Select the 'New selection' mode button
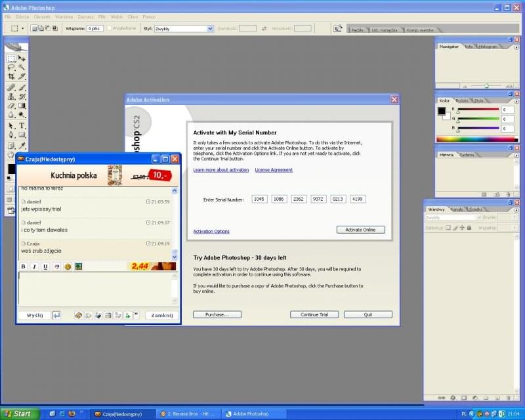Screen dimensions: 525x420 pos(34,28)
